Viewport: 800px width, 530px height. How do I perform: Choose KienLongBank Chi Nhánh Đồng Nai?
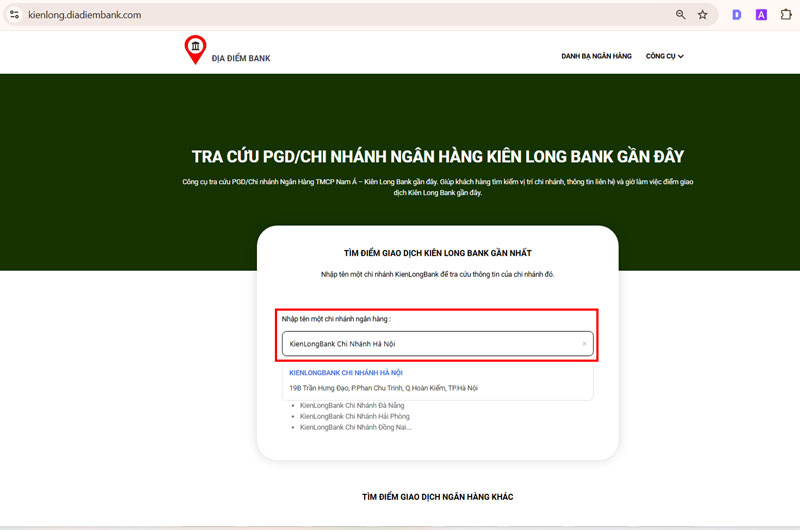pos(355,427)
